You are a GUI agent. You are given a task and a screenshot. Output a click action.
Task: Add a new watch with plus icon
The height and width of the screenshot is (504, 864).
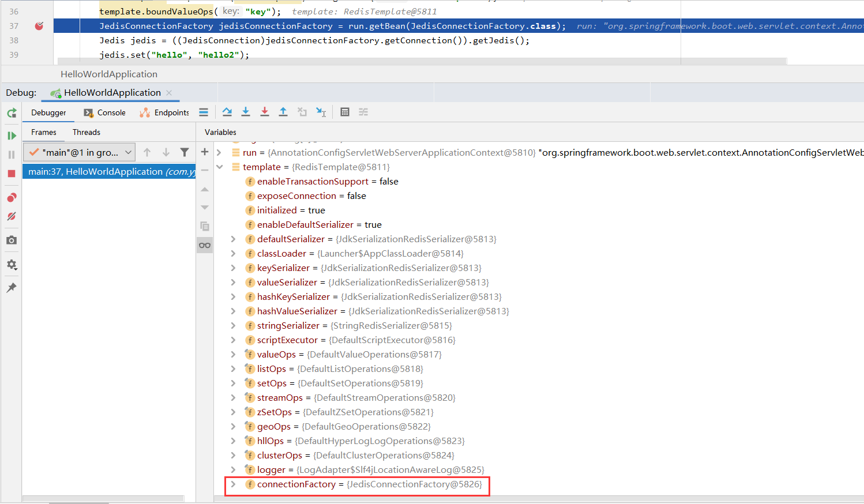click(x=205, y=152)
